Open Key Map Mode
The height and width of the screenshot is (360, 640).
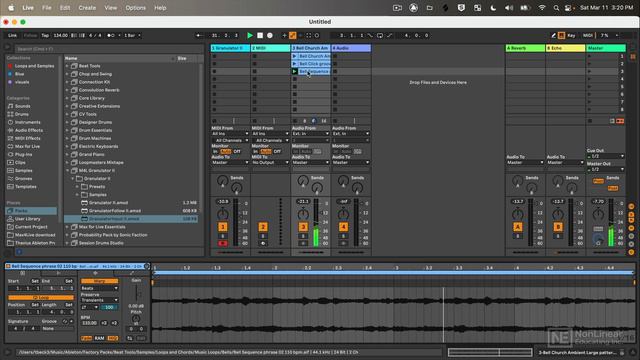pos(571,36)
